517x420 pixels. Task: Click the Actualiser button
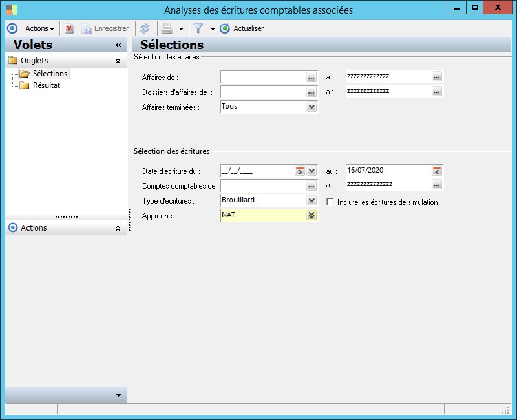pyautogui.click(x=242, y=28)
